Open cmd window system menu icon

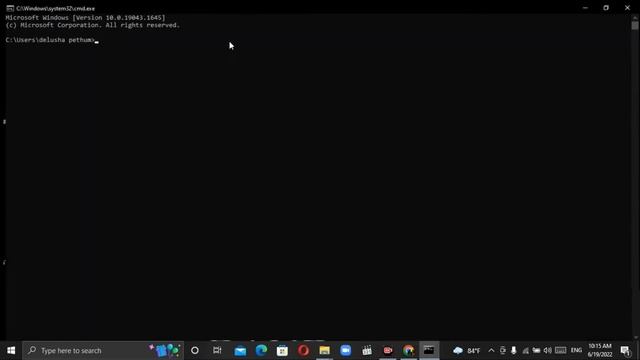pos(10,8)
